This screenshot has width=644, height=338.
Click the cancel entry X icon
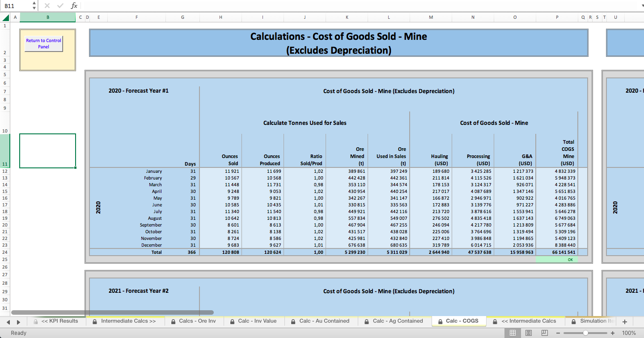click(x=48, y=6)
